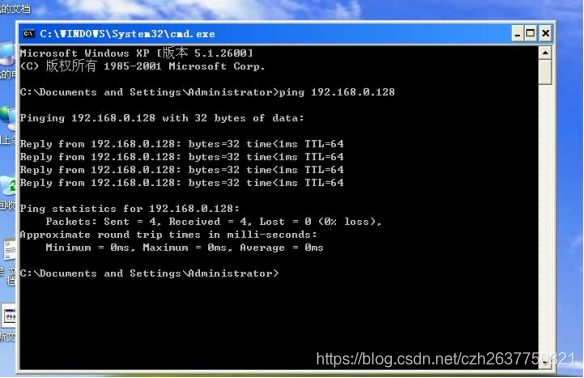Click the cmd.exe system menu icon
The image size is (584, 378).
(28, 34)
